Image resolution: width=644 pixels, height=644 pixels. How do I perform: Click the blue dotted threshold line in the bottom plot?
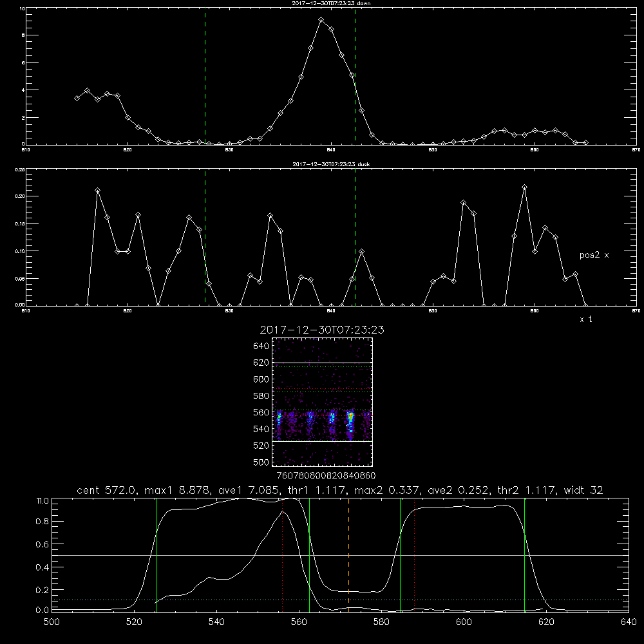(341, 600)
